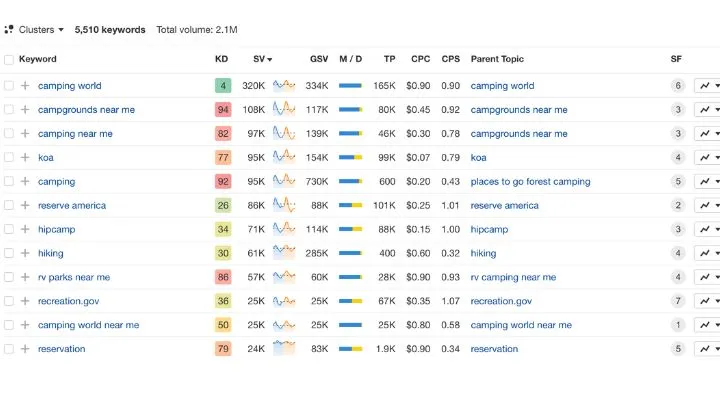Viewport: 720px width, 400px height.
Task: Click the CPS column header
Action: 450,59
